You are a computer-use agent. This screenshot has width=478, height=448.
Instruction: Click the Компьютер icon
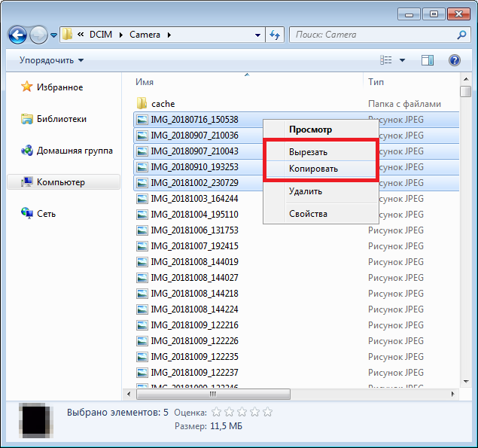pos(27,182)
